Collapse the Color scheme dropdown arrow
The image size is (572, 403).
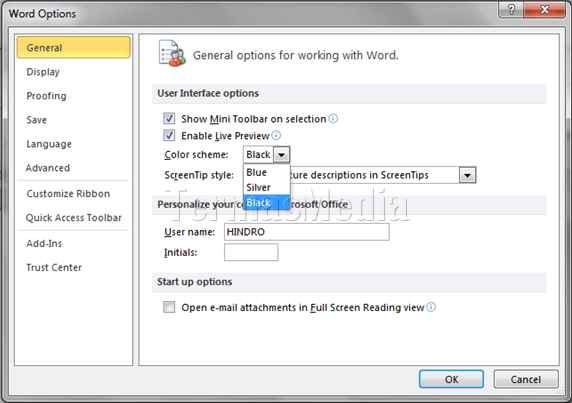[281, 155]
